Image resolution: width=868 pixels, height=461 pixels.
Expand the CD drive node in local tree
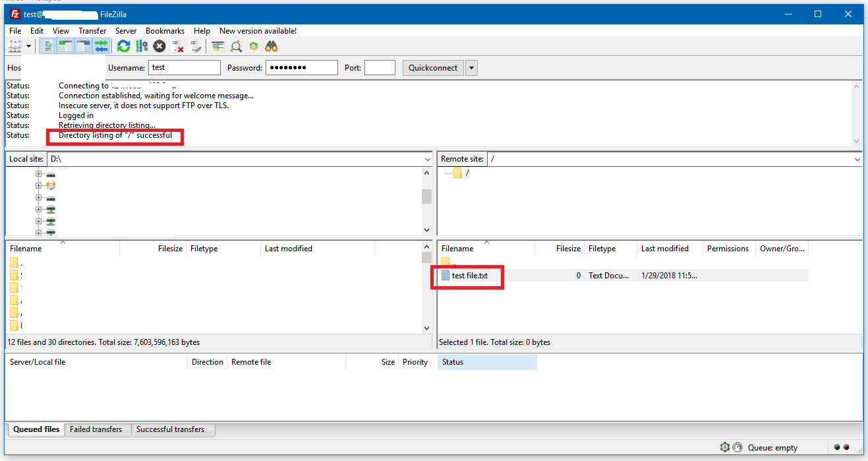pyautogui.click(x=38, y=186)
